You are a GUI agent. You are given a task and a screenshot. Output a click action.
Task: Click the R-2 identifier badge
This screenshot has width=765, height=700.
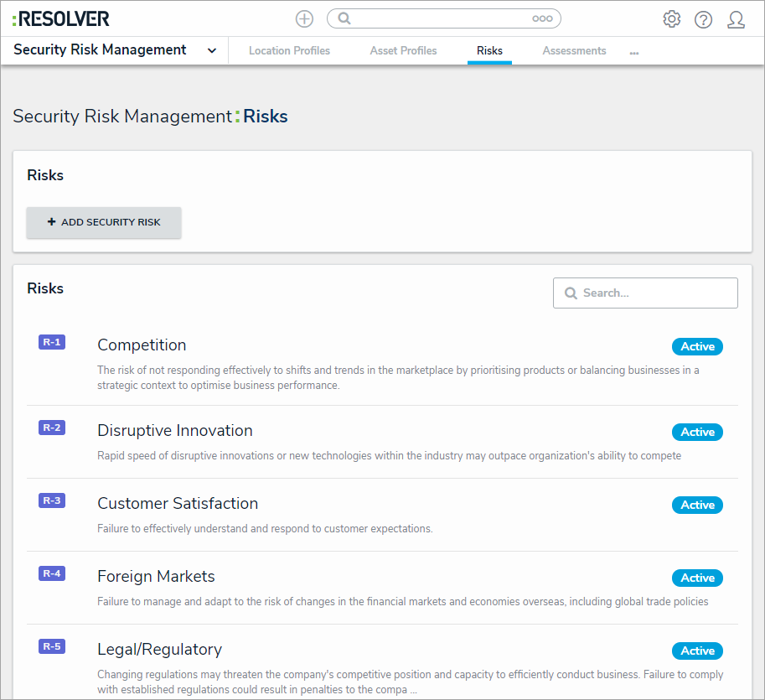click(52, 428)
